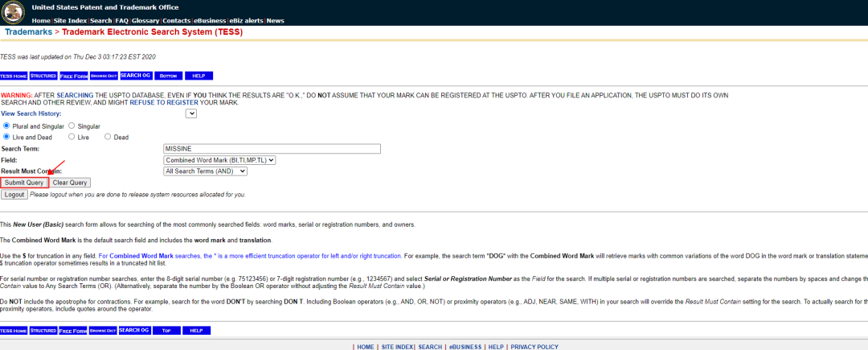This screenshot has width=868, height=350.
Task: Click the top Structured search button
Action: pos(43,76)
